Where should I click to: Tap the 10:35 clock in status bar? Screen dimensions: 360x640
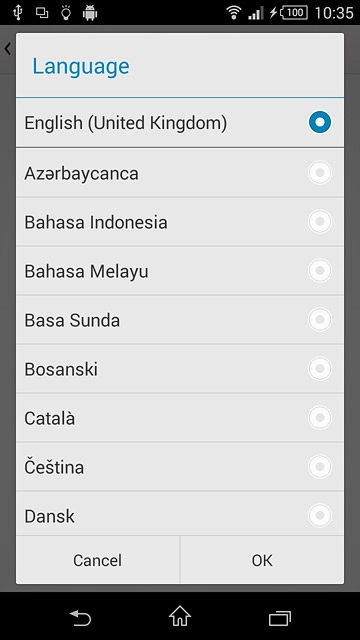point(334,13)
